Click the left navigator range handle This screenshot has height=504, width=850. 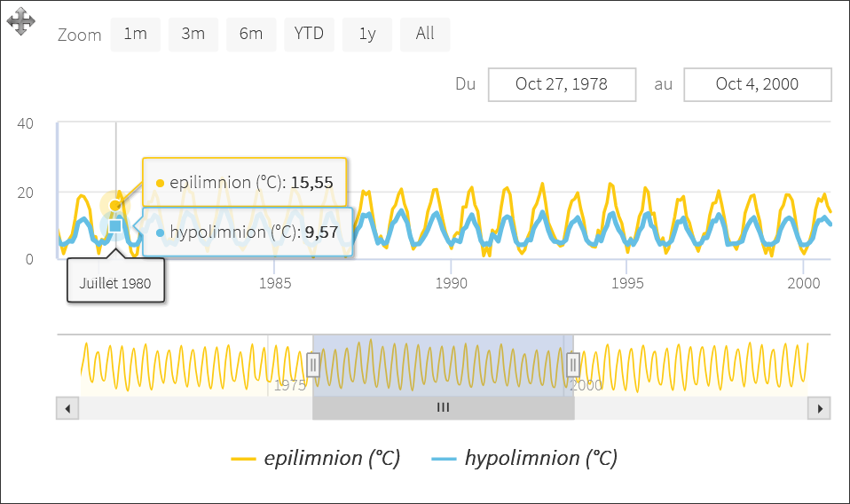pos(312,365)
